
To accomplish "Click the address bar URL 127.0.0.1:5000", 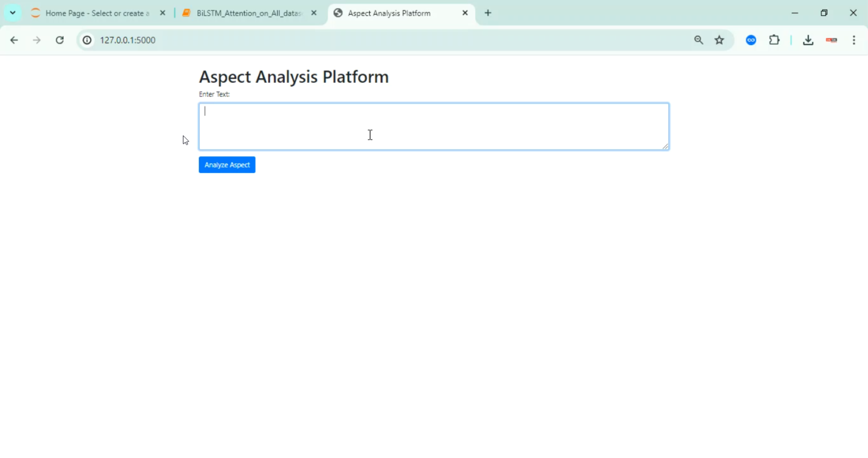I will click(128, 40).
